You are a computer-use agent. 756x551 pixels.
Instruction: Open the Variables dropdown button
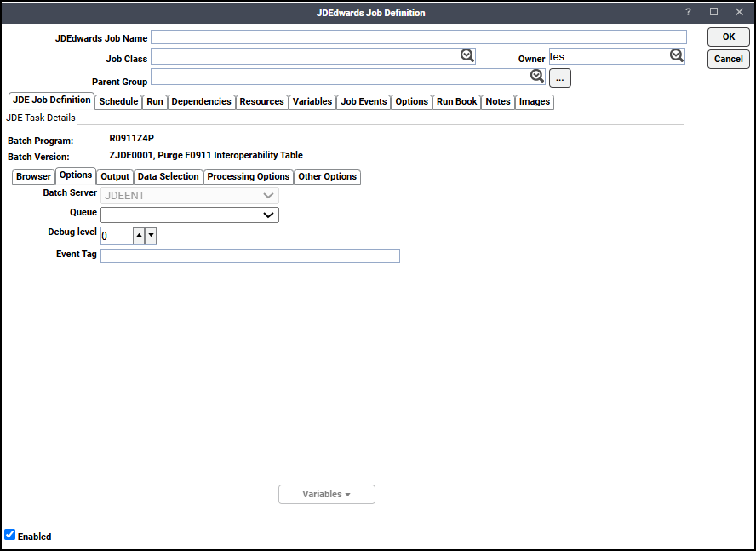(x=327, y=494)
